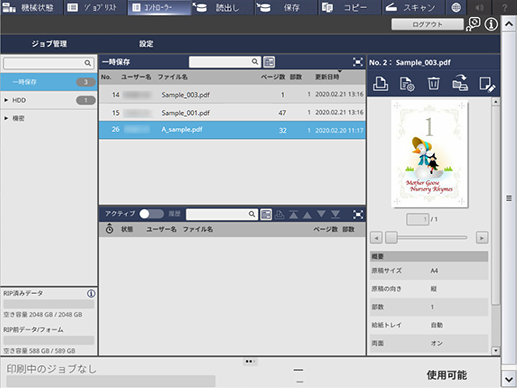Maximize the active job list panel
517x388 pixels.
tap(358, 214)
